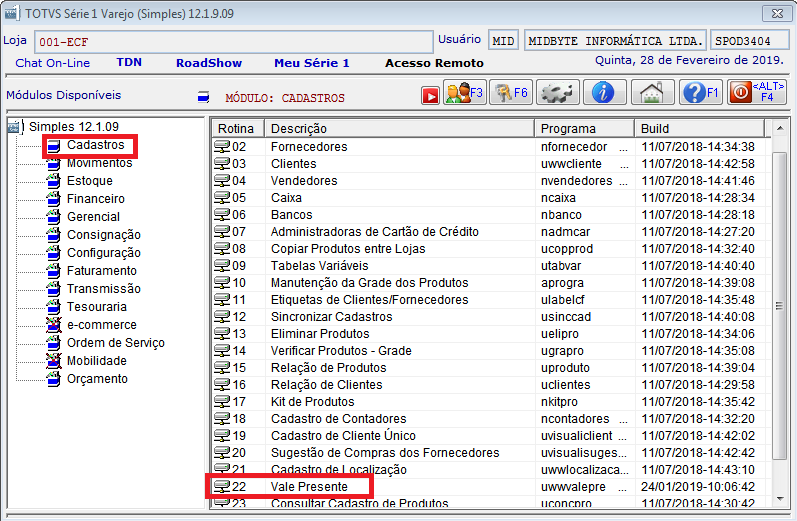Screen dimensions: 797x521
Task: Click the Loja 001-ECF field
Action: [x=234, y=42]
